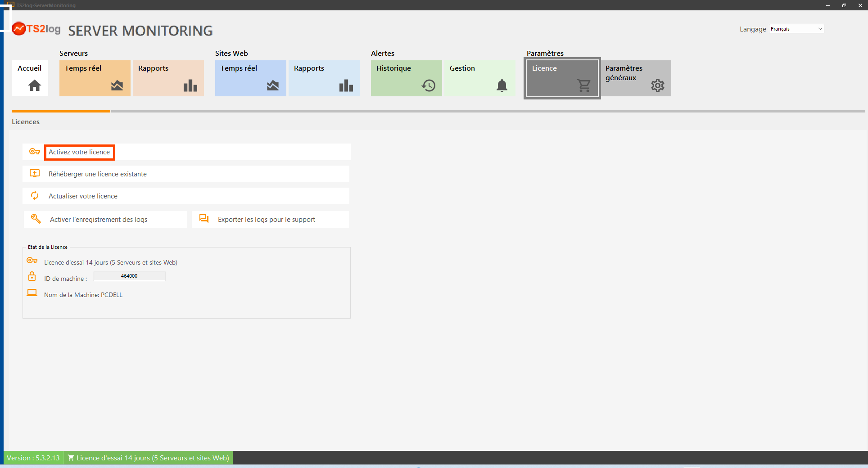Open the Langage dropdown showing Français

796,29
